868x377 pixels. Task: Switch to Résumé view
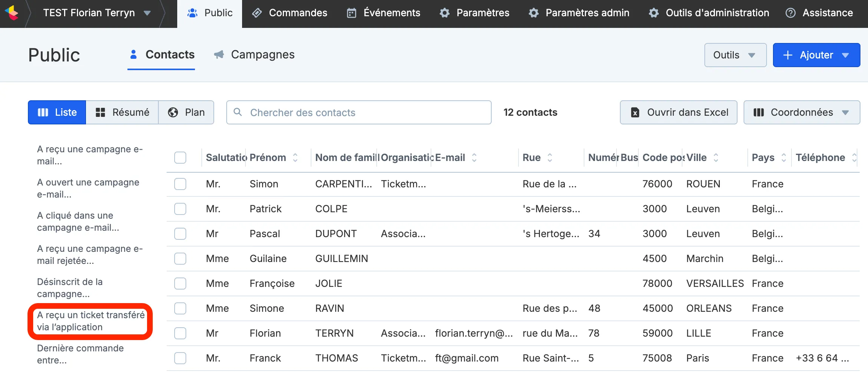[122, 112]
